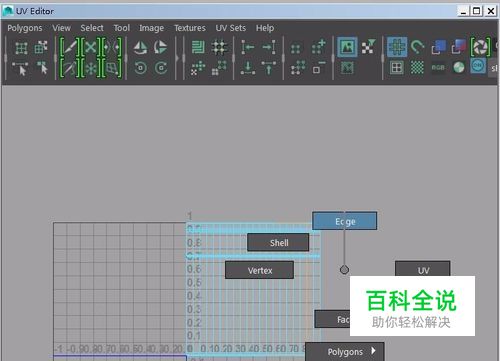Viewport: 500px width, 361px height.
Task: Click the camera aperture UV snapshot icon
Action: (x=481, y=47)
